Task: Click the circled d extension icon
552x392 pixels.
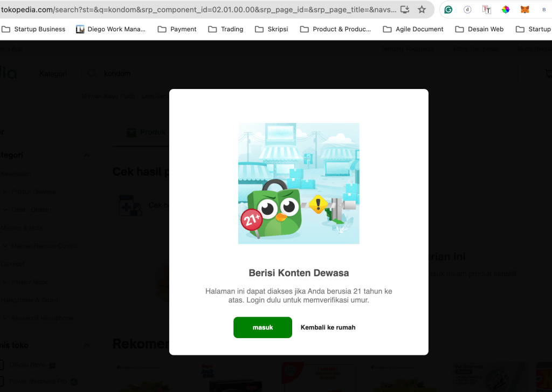Action: [x=467, y=10]
